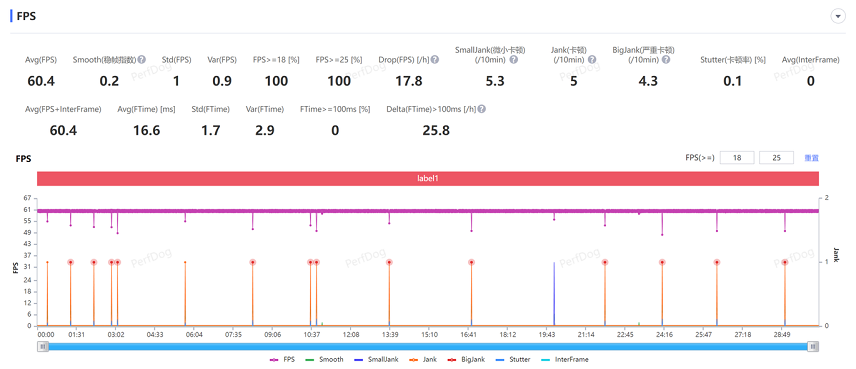
Task: Hide the Stutter series via legend
Action: tap(514, 360)
